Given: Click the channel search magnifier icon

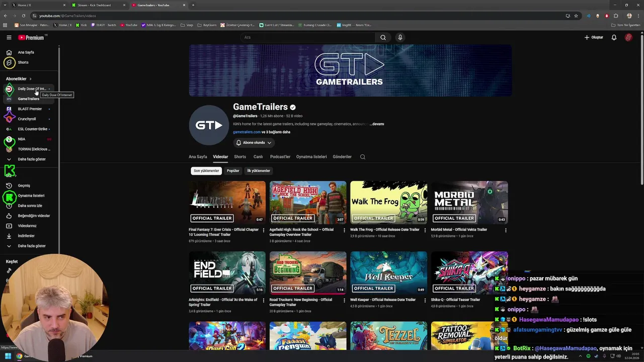Looking at the screenshot, I should [x=363, y=157].
